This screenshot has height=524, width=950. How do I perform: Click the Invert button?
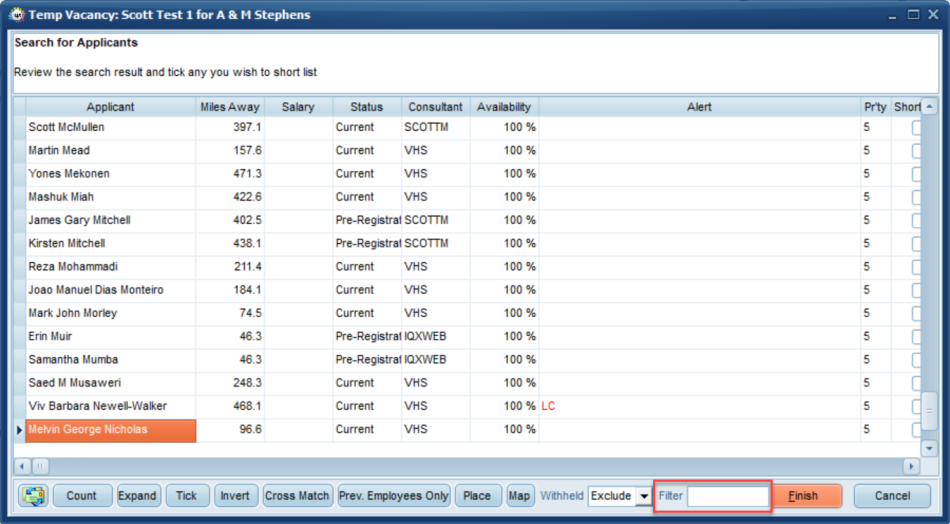(235, 496)
